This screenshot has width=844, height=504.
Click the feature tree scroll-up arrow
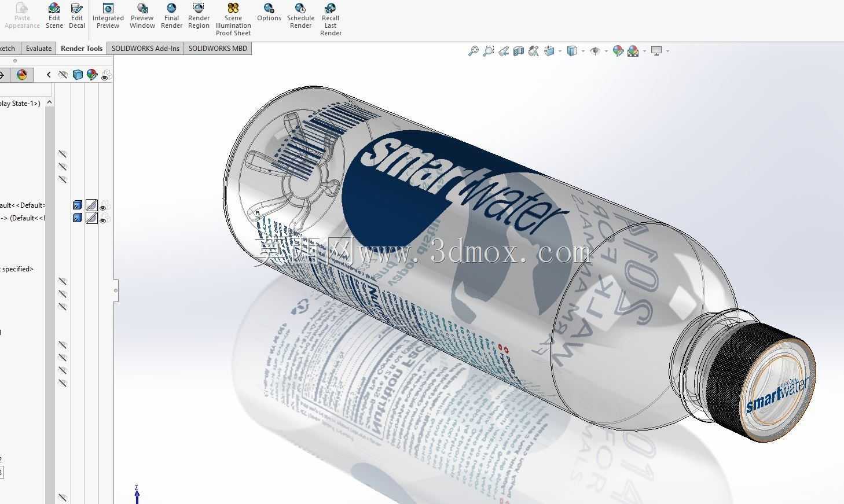(50, 102)
